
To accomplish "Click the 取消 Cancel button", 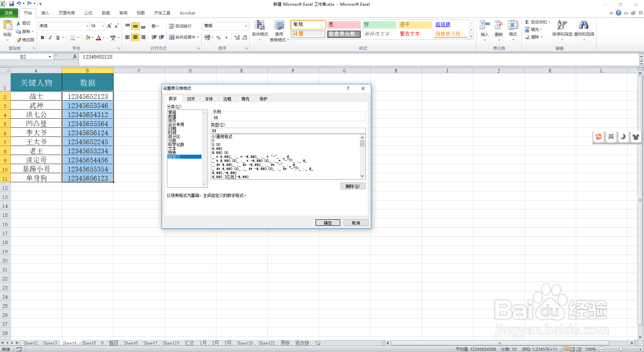I will (356, 223).
